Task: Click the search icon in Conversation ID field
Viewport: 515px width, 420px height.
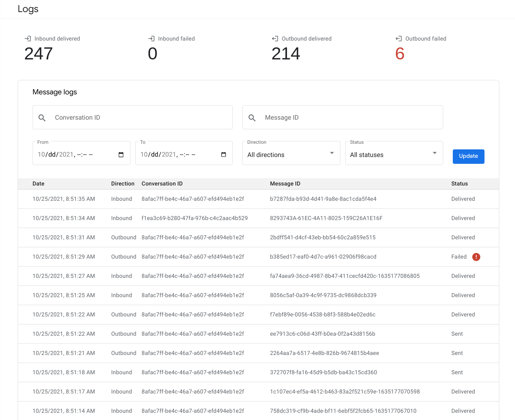Action: 42,117
